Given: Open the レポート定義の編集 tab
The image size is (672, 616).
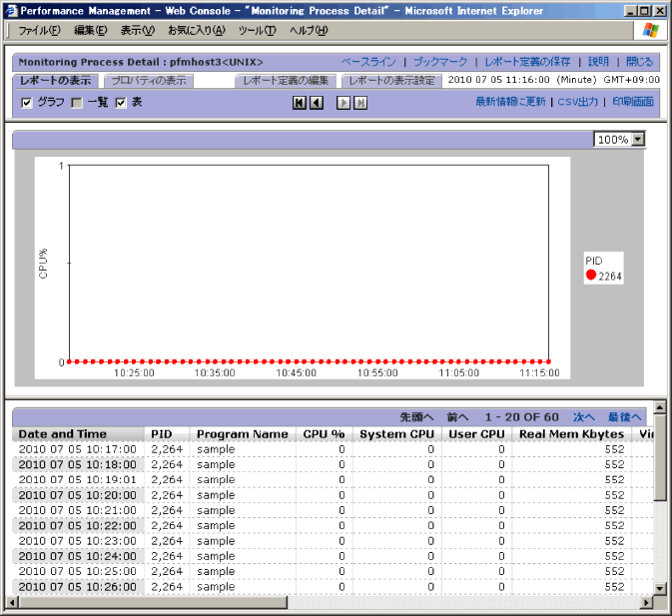Looking at the screenshot, I should click(x=287, y=80).
